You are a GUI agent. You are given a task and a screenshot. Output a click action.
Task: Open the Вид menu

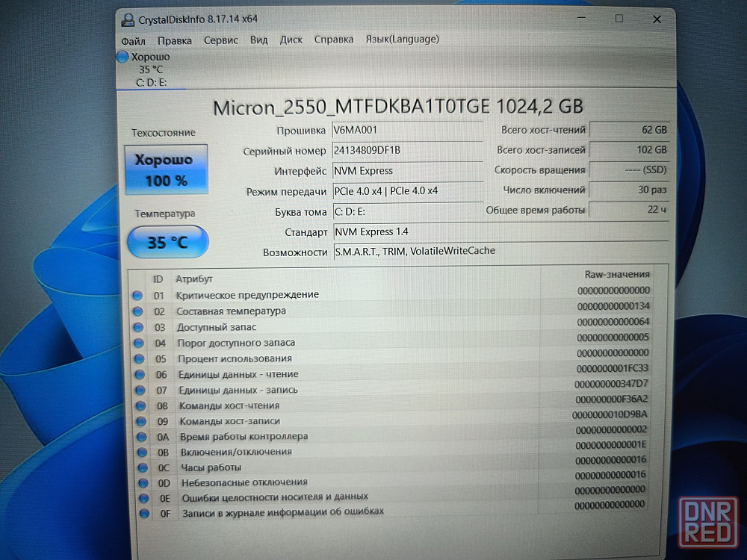point(258,40)
